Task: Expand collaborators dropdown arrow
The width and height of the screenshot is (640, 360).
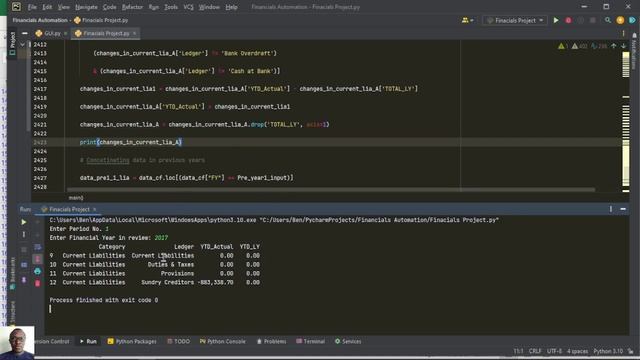Action: [472, 20]
